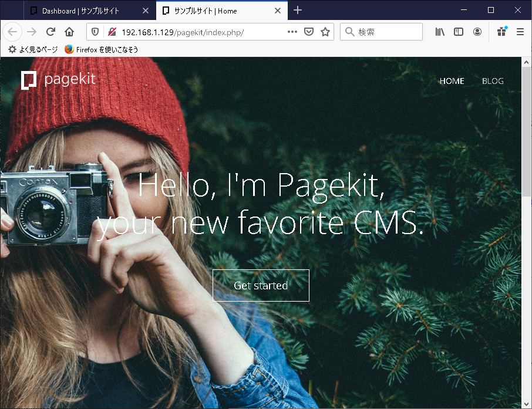Open the BLOG link
The width and height of the screenshot is (532, 409).
pos(492,81)
